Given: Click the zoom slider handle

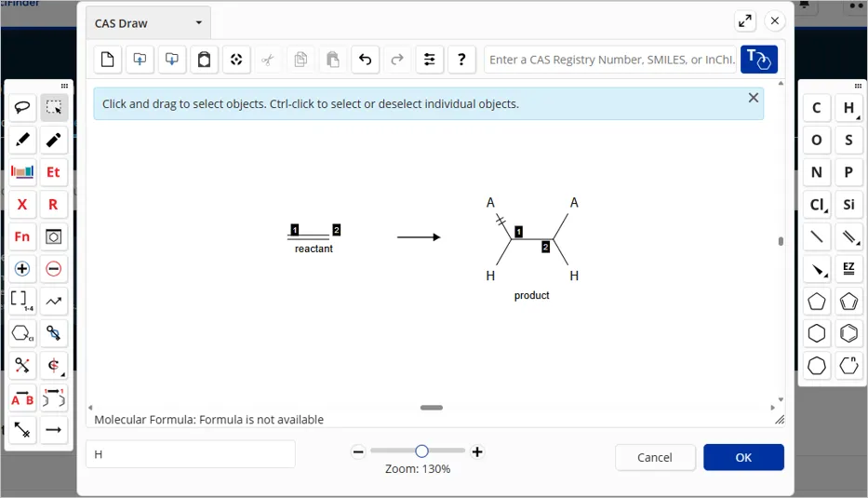Looking at the screenshot, I should pos(421,451).
